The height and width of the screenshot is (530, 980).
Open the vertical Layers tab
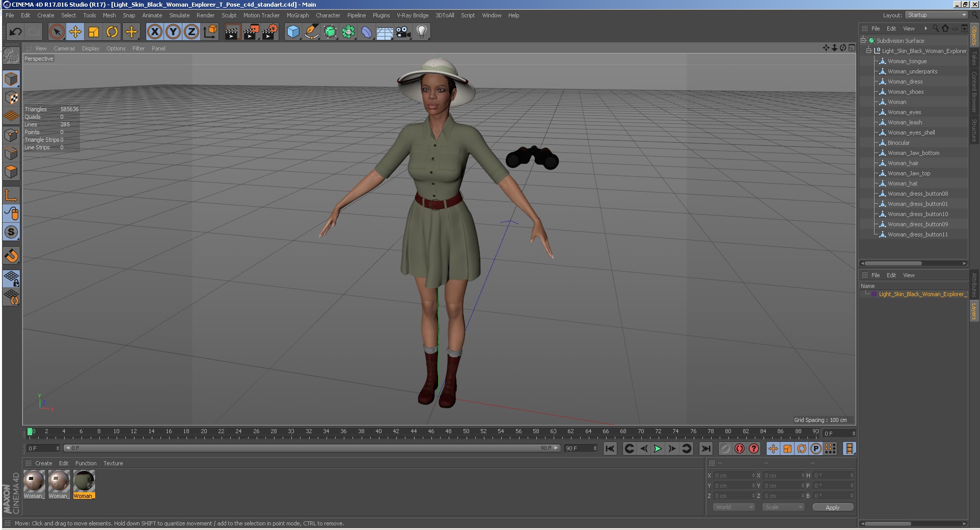point(974,311)
